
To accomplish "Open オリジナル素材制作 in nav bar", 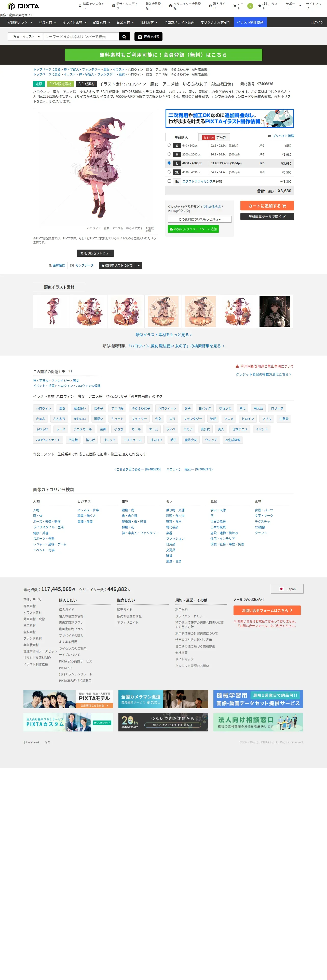I will point(215,22).
